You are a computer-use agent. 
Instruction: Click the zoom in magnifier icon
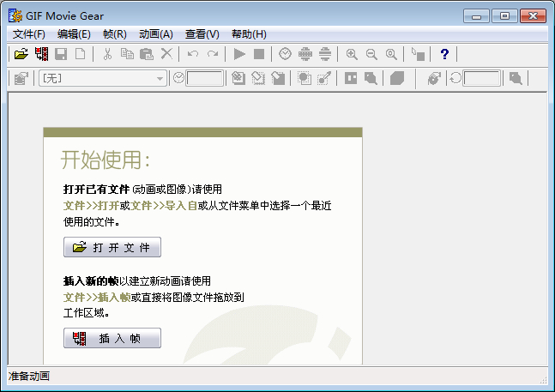[352, 54]
